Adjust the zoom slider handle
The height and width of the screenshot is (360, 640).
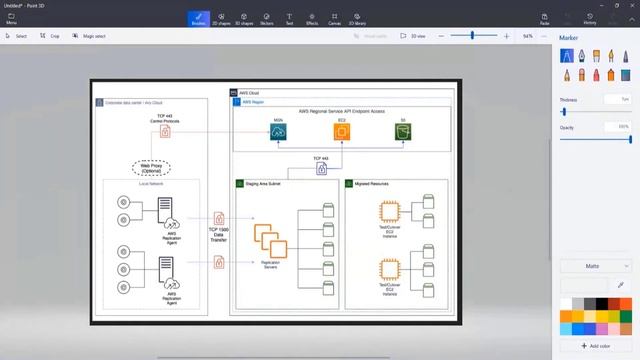point(472,36)
